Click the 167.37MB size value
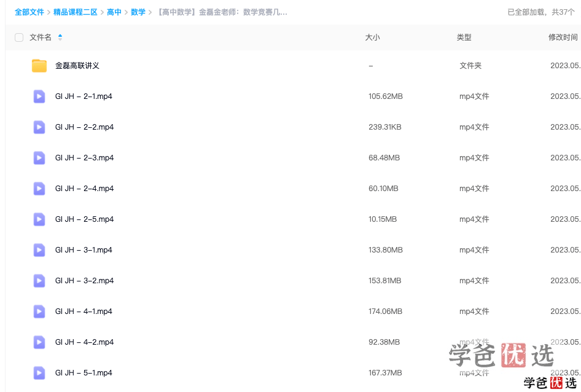581x392 pixels. [x=385, y=374]
